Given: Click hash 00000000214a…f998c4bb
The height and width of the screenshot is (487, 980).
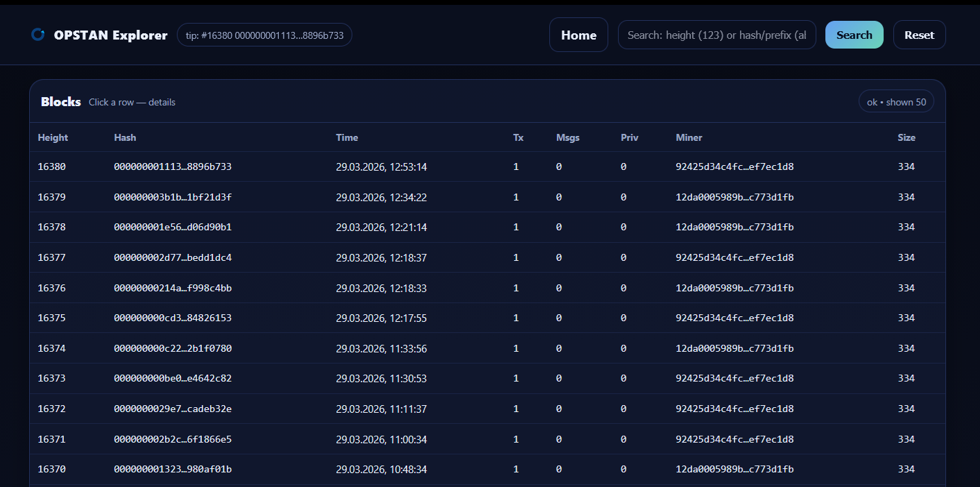Looking at the screenshot, I should (x=173, y=288).
